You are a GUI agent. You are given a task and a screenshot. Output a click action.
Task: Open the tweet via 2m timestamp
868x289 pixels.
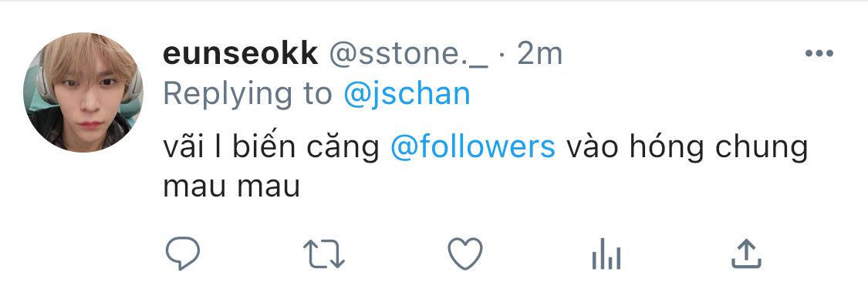point(540,54)
